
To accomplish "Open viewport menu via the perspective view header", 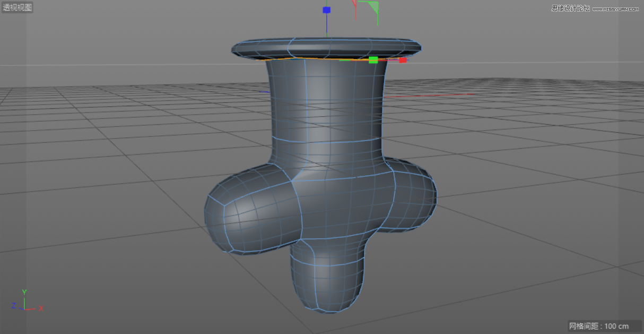I will pos(16,7).
